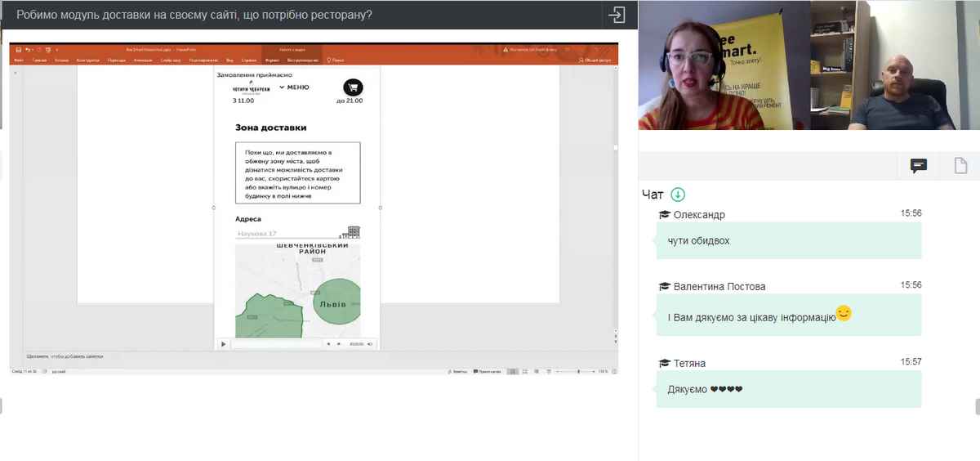Click the PowerPoint zoom slider in status bar

click(578, 371)
